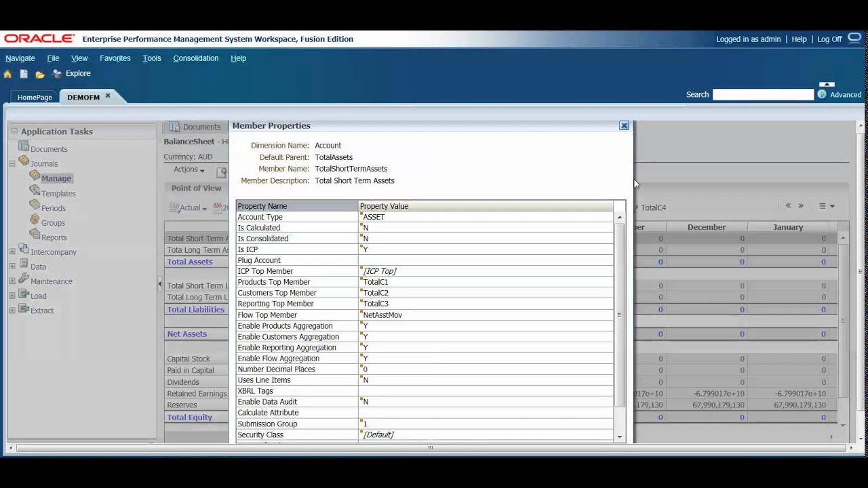The image size is (868, 488).
Task: Expand the Maintenance tree node
Action: 12,281
